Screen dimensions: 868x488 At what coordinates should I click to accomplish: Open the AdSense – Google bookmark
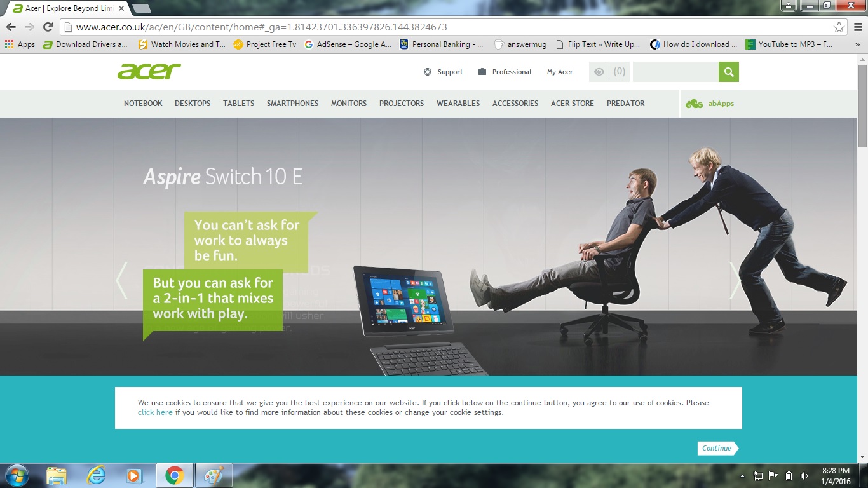[x=348, y=44]
